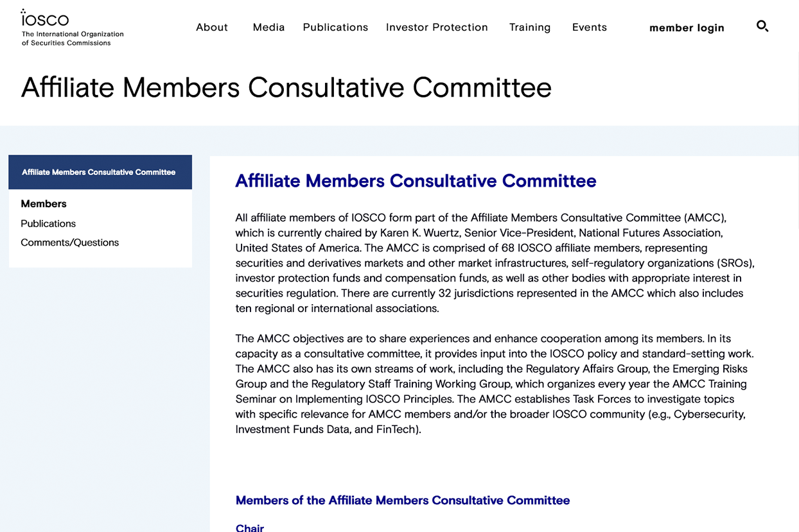The width and height of the screenshot is (799, 532).
Task: Click the Affiliate Members Consultative Committee page heading
Action: pos(416,181)
